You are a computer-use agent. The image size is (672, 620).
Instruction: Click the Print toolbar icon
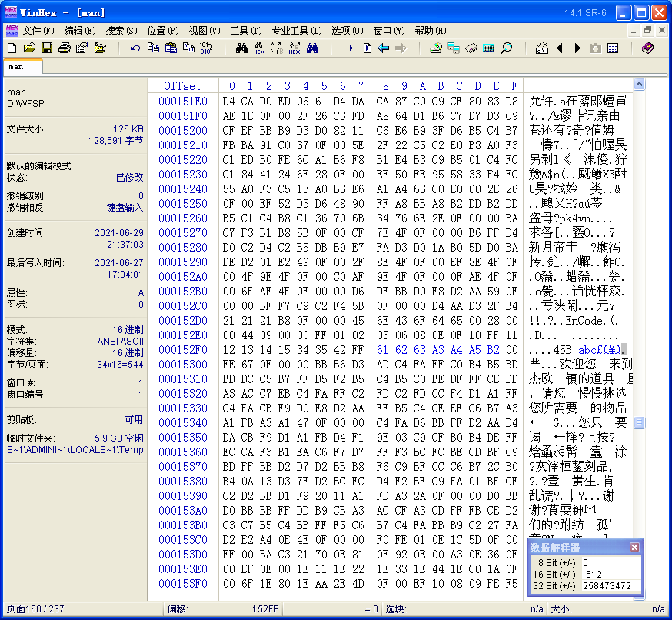pos(65,48)
